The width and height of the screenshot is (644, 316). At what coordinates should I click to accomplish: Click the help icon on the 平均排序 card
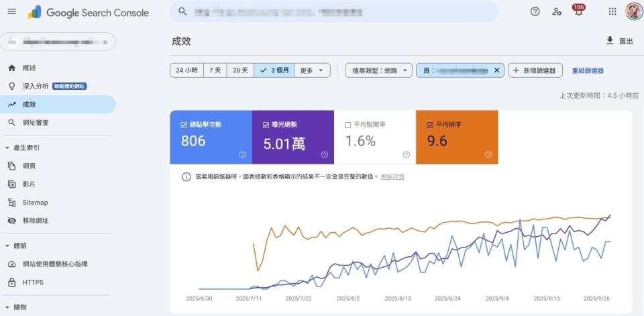pyautogui.click(x=488, y=154)
